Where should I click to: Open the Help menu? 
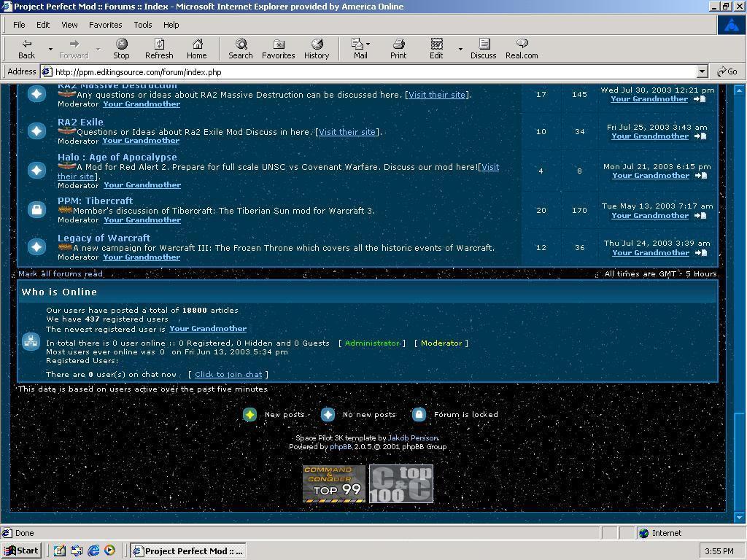pyautogui.click(x=171, y=25)
